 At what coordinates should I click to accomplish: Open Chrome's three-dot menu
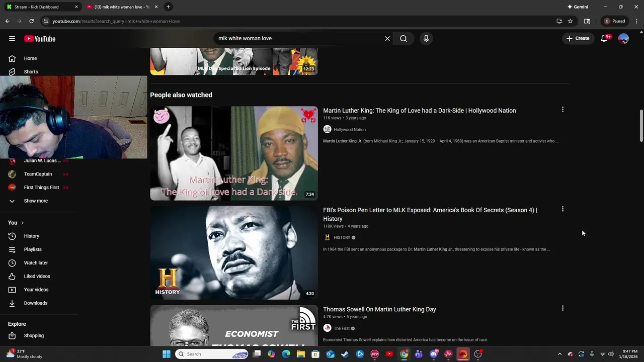tap(636, 21)
